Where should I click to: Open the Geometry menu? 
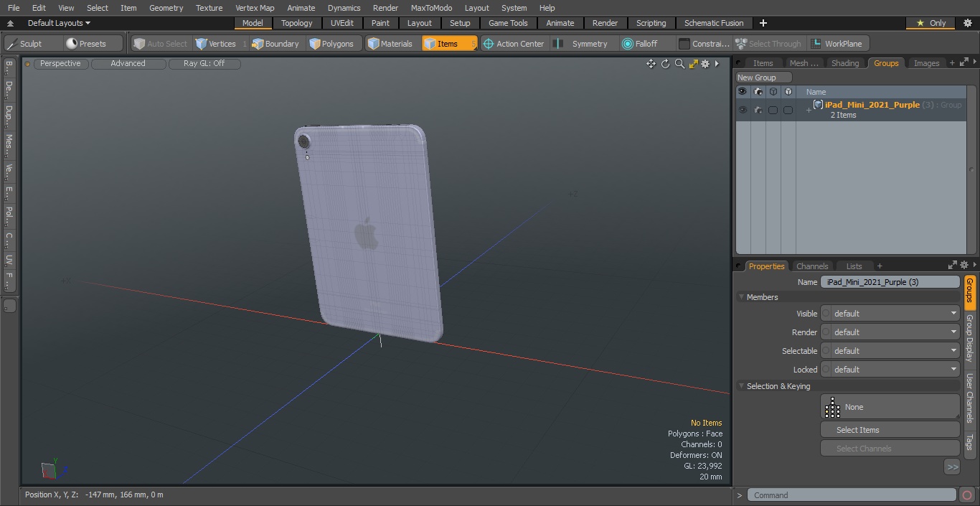[x=166, y=8]
